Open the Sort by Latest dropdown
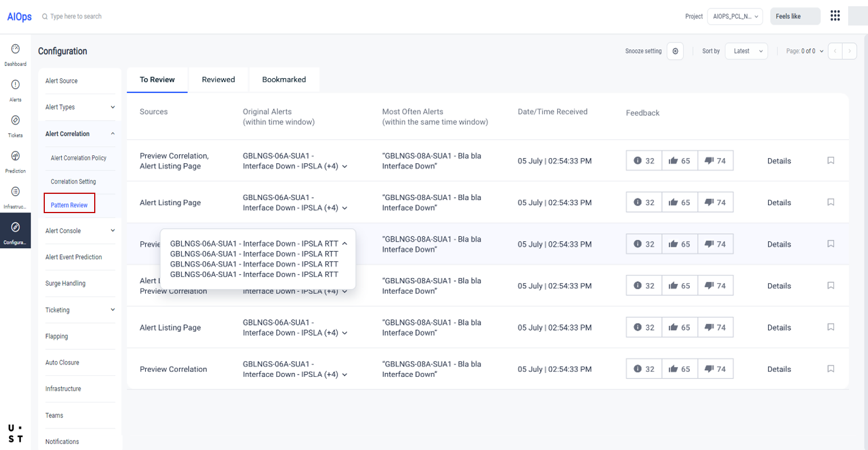 click(x=747, y=51)
